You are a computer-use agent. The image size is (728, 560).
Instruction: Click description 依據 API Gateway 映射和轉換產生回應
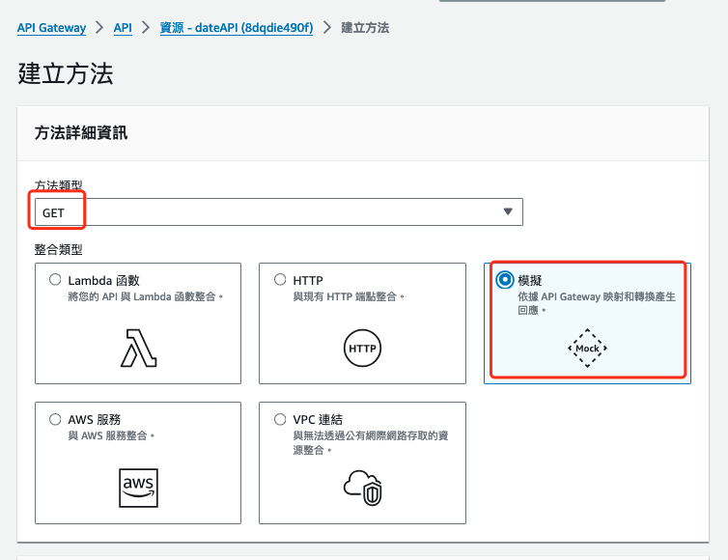pyautogui.click(x=596, y=303)
